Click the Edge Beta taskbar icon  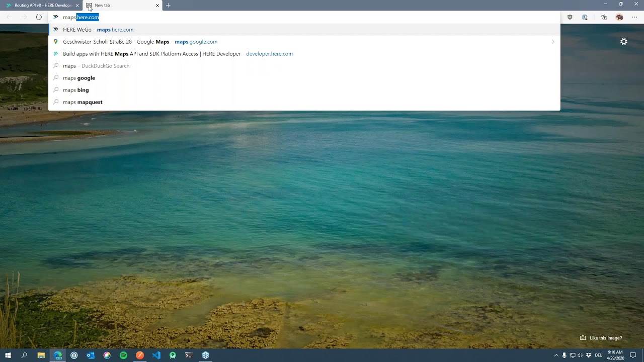(x=58, y=355)
